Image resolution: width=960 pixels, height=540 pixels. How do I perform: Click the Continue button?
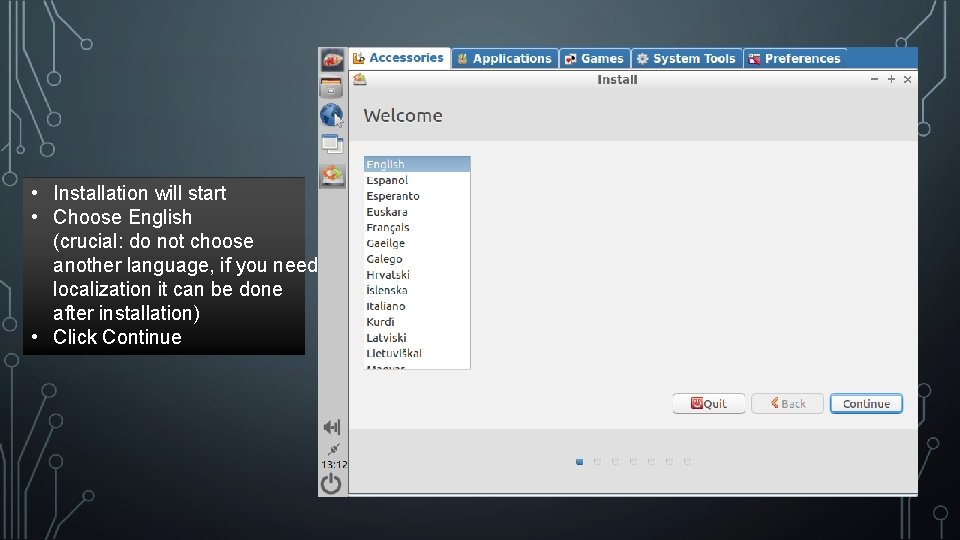[866, 403]
